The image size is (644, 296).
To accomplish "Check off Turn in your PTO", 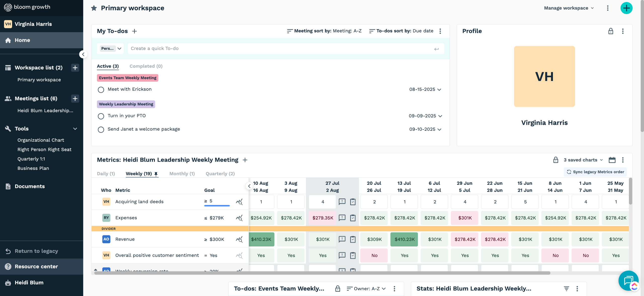I will [x=101, y=116].
